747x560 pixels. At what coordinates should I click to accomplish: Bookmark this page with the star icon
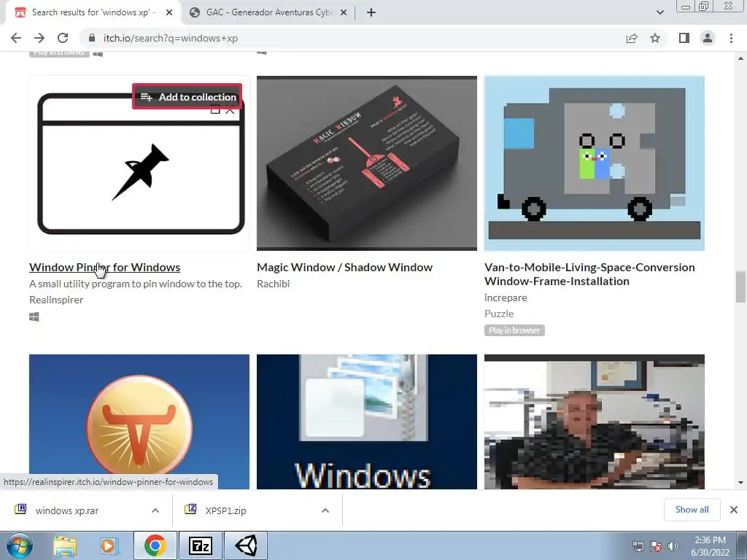click(x=655, y=38)
